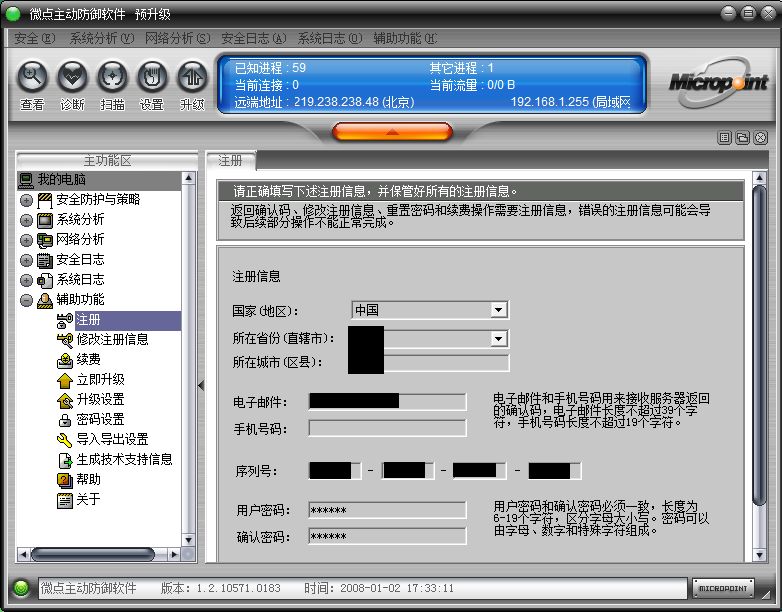
Task: Open the 辅助功能 menu in menu bar
Action: pos(405,38)
